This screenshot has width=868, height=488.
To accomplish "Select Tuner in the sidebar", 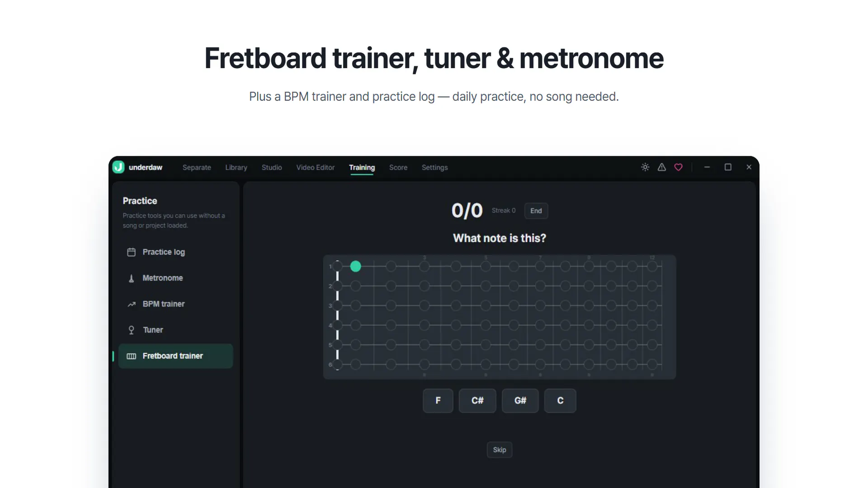I will pyautogui.click(x=175, y=330).
